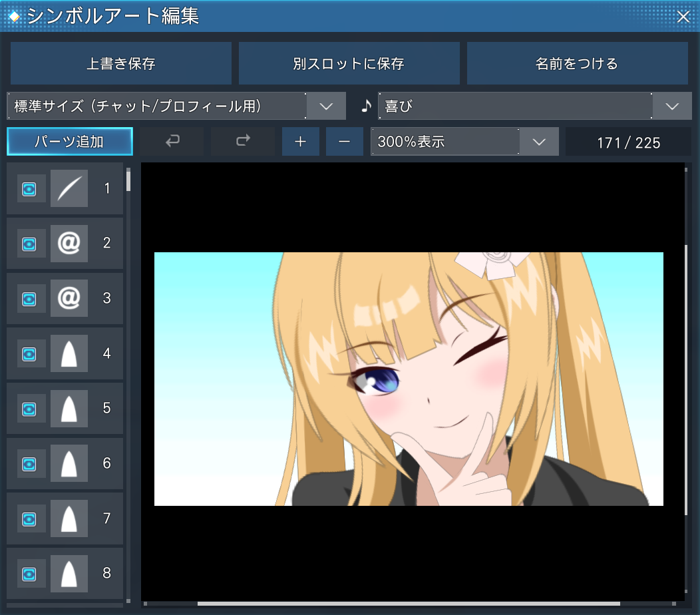Select the @ symbol of layer 2
This screenshot has height=615, width=700.
pyautogui.click(x=69, y=244)
